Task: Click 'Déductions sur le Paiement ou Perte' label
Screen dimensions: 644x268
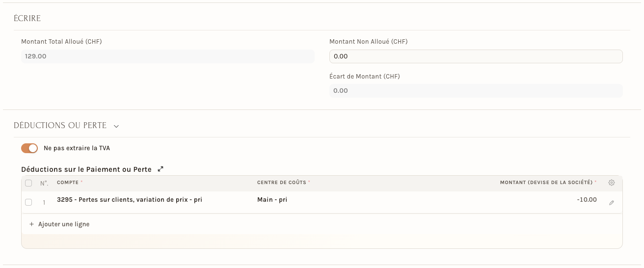Action: (86, 169)
